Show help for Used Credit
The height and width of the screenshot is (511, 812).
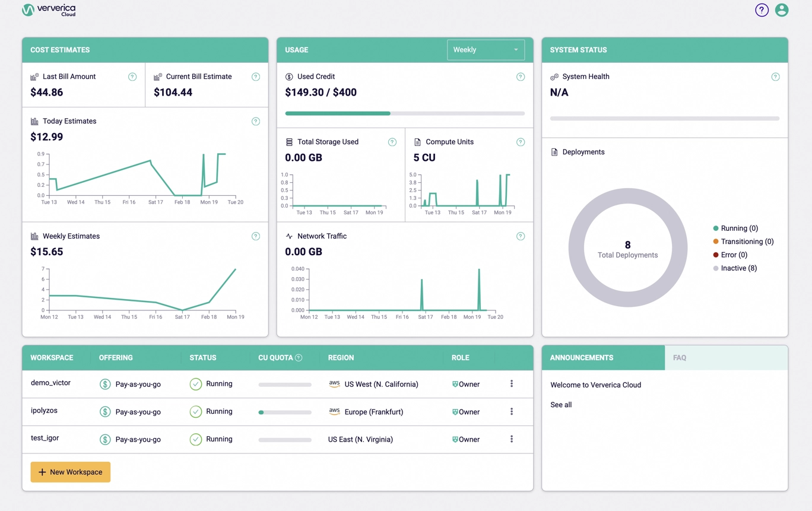pos(521,77)
